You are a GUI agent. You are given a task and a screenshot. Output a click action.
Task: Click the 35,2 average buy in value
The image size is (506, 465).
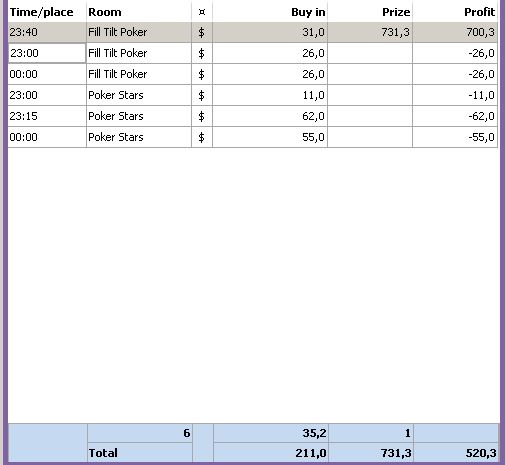click(x=314, y=433)
